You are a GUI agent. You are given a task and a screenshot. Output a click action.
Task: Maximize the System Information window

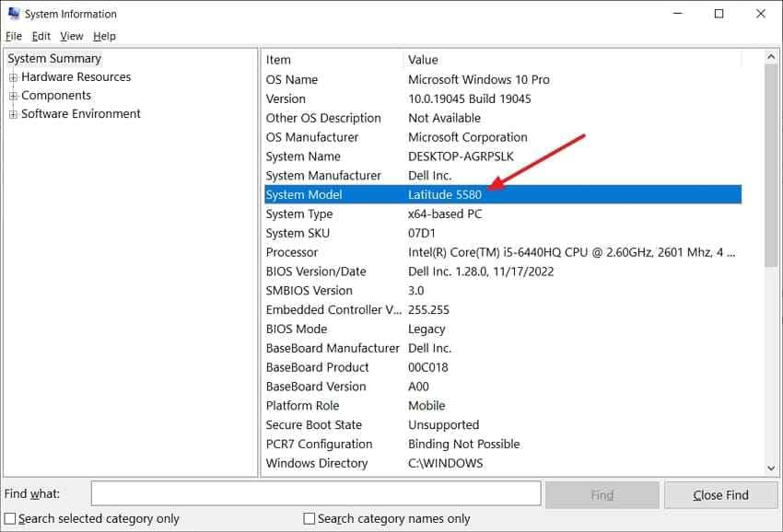click(719, 14)
